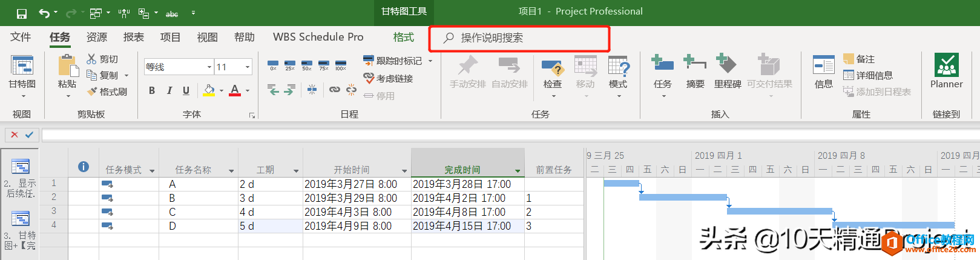Mark task 0% complete
980x260 pixels.
tap(273, 65)
